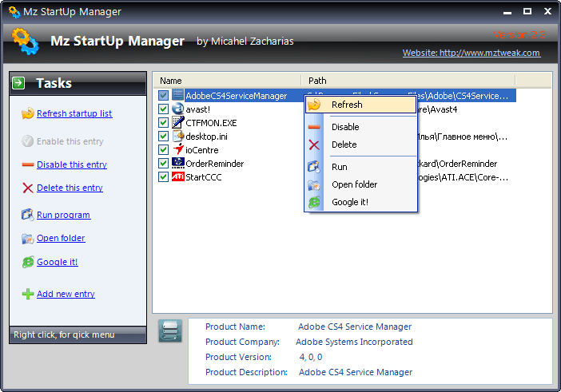Choose Refresh from the context menu

360,105
